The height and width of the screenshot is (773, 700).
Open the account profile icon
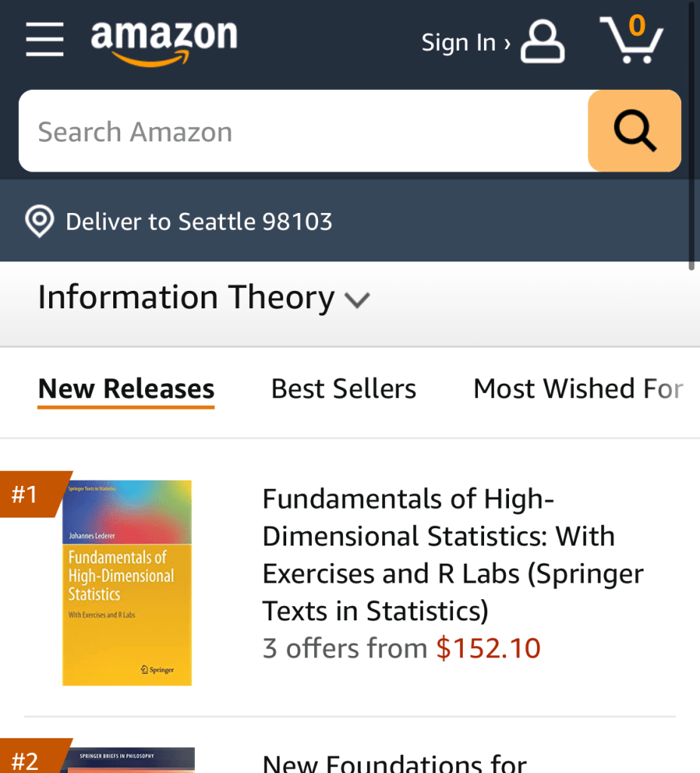coord(542,42)
